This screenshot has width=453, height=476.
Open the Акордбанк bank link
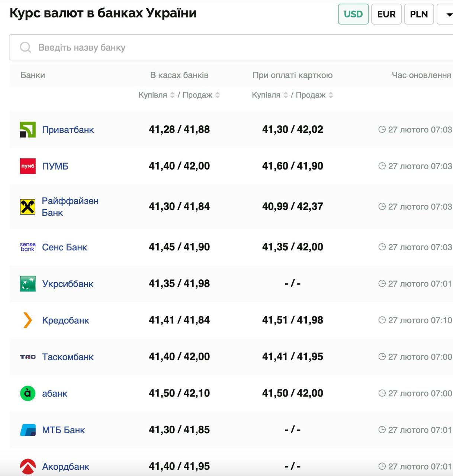(65, 466)
